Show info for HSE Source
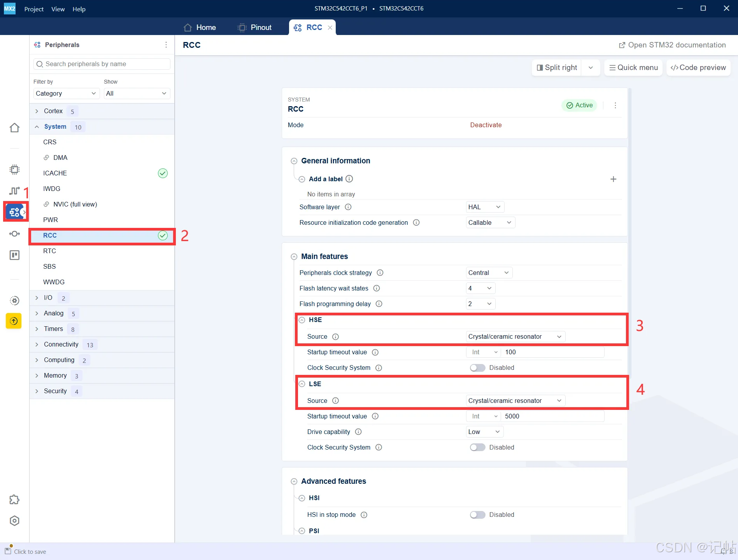Viewport: 738px width, 560px height. [335, 337]
